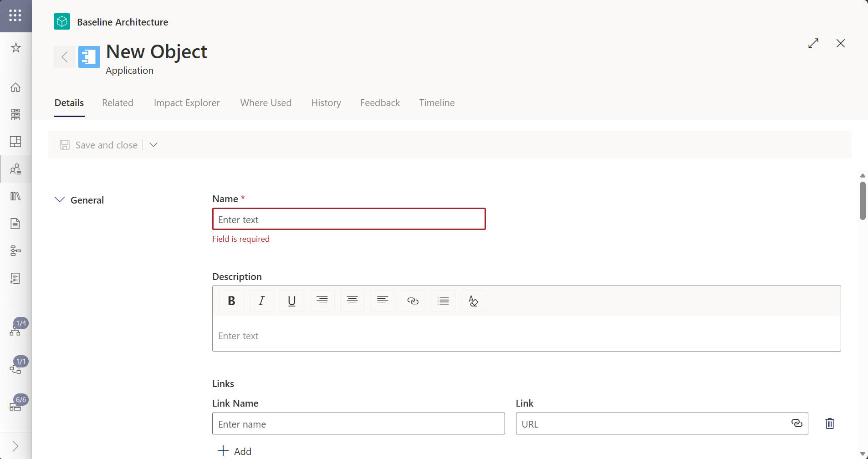Open the Impact Explorer tab
The height and width of the screenshot is (459, 868).
tap(187, 103)
